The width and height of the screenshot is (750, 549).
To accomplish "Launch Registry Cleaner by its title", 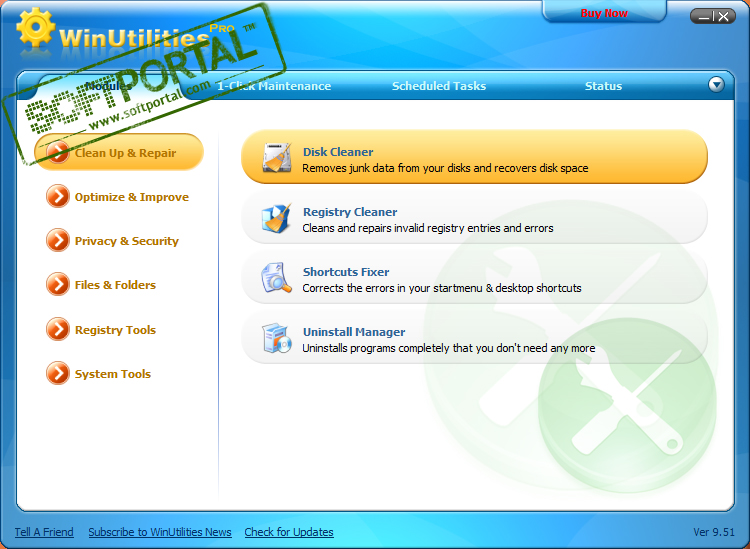I will pos(350,212).
